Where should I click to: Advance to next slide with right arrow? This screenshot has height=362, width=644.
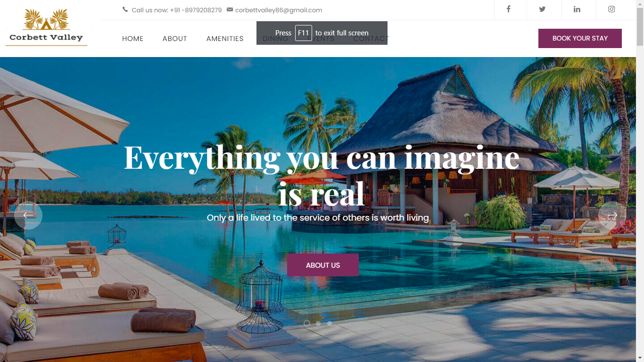(x=612, y=215)
